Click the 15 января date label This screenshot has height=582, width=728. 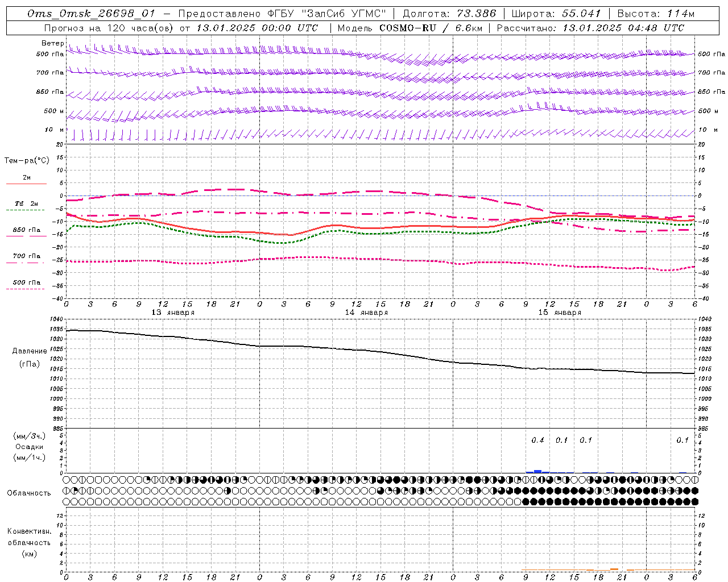coord(560,313)
